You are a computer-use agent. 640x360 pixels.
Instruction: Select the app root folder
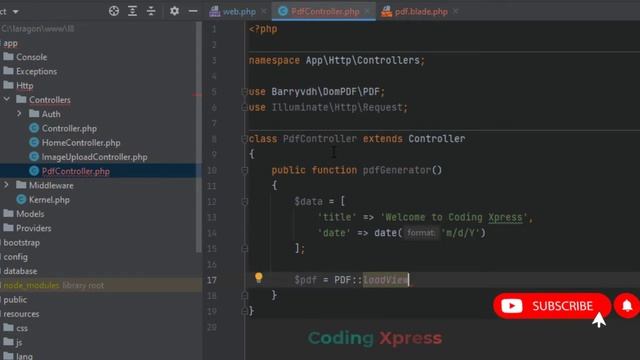10,43
